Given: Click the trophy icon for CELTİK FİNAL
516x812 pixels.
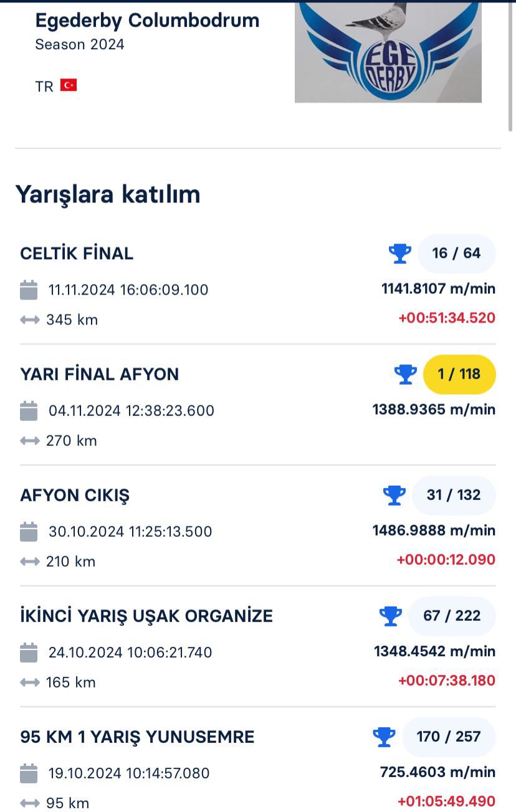Looking at the screenshot, I should [399, 253].
